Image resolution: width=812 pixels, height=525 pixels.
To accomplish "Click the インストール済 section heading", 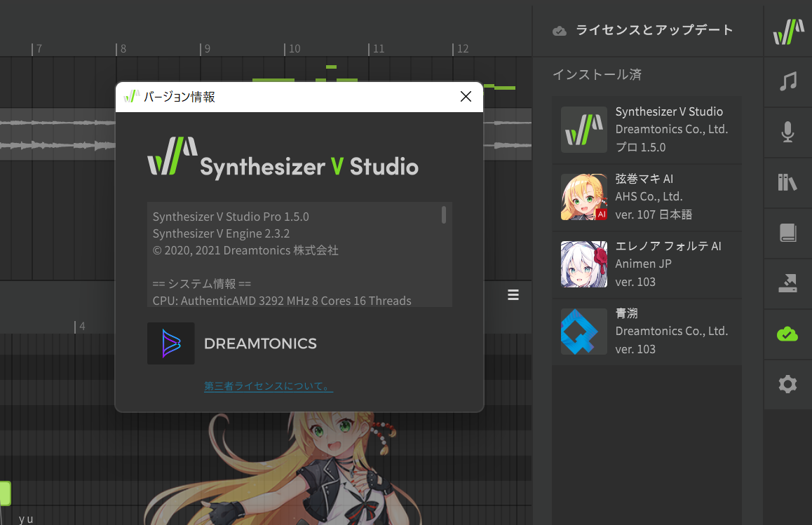I will (x=597, y=74).
